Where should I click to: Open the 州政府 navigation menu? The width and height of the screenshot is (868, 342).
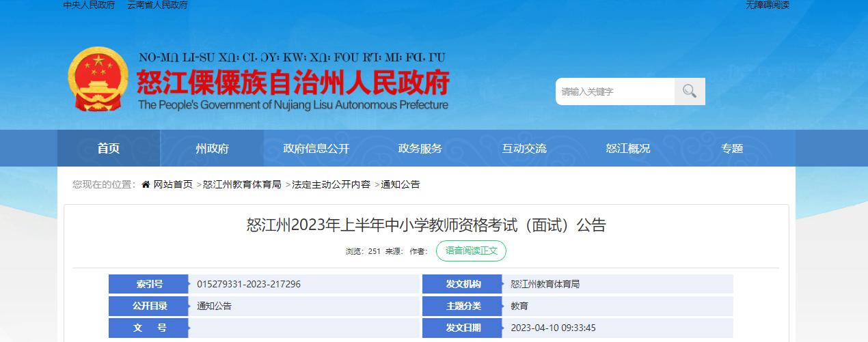[x=212, y=149]
